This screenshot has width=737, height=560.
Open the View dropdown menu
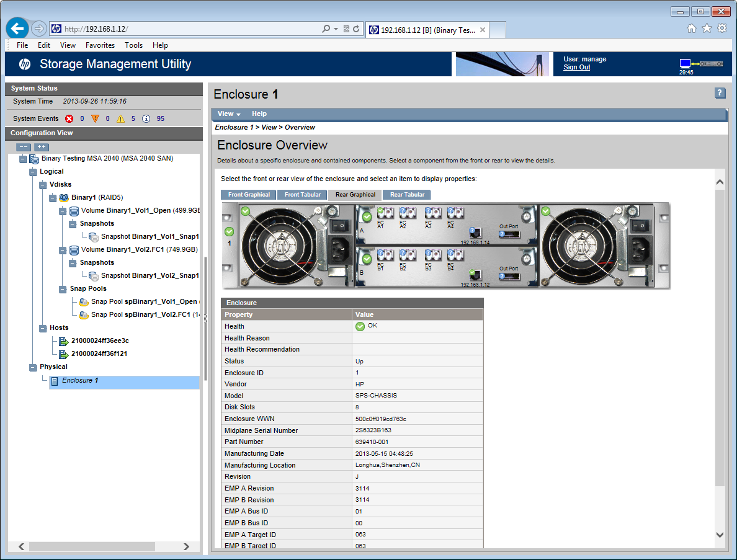click(x=226, y=113)
